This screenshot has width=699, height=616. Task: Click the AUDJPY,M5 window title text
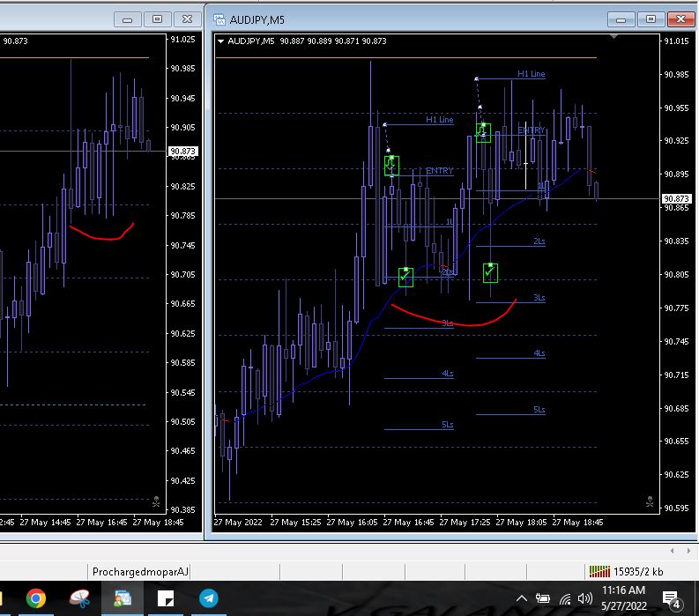tap(257, 20)
